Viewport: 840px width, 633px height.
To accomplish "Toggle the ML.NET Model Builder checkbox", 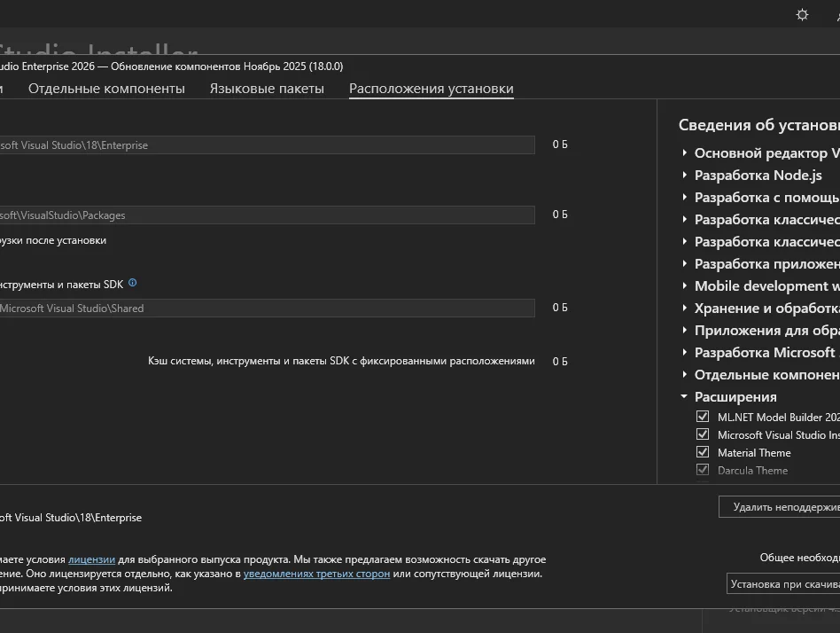I will pos(703,417).
